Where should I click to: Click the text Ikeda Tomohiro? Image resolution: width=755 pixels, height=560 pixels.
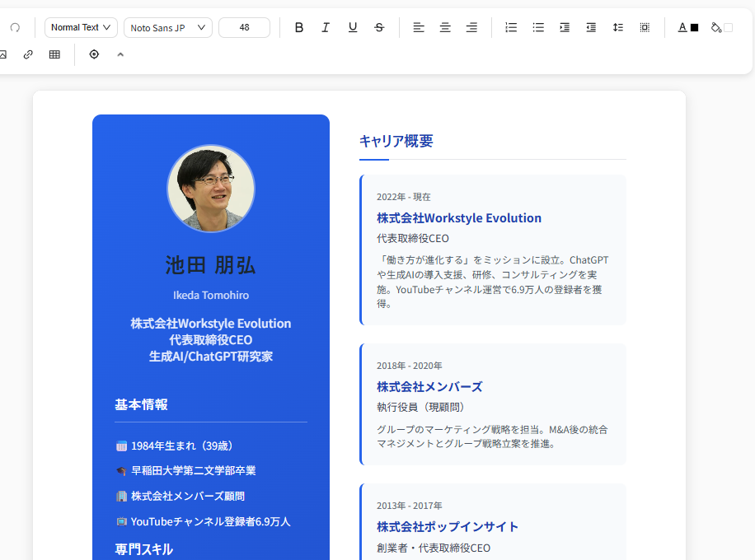[x=211, y=295]
